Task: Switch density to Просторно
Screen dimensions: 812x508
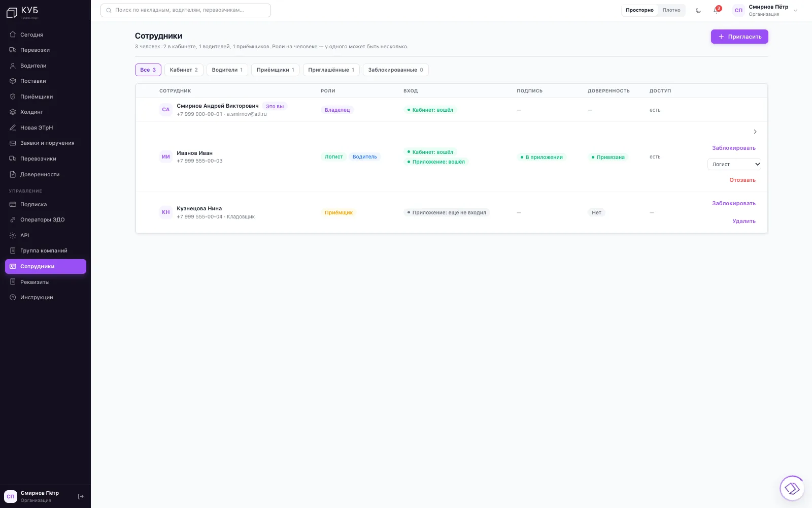Action: click(639, 10)
